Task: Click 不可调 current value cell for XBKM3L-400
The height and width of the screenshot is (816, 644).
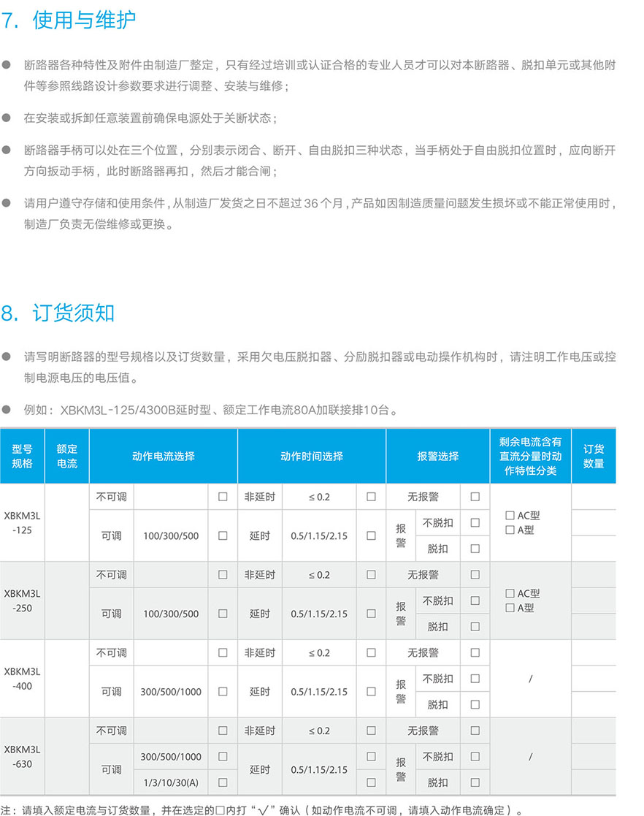Action: click(171, 652)
